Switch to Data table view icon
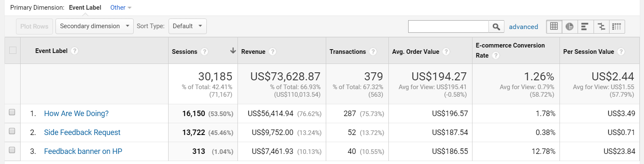 (554, 26)
